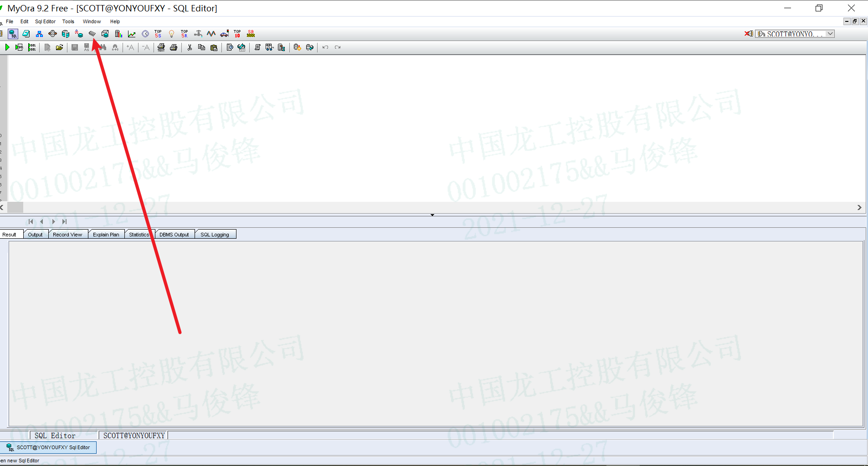Click the lightbulb tips icon

171,33
